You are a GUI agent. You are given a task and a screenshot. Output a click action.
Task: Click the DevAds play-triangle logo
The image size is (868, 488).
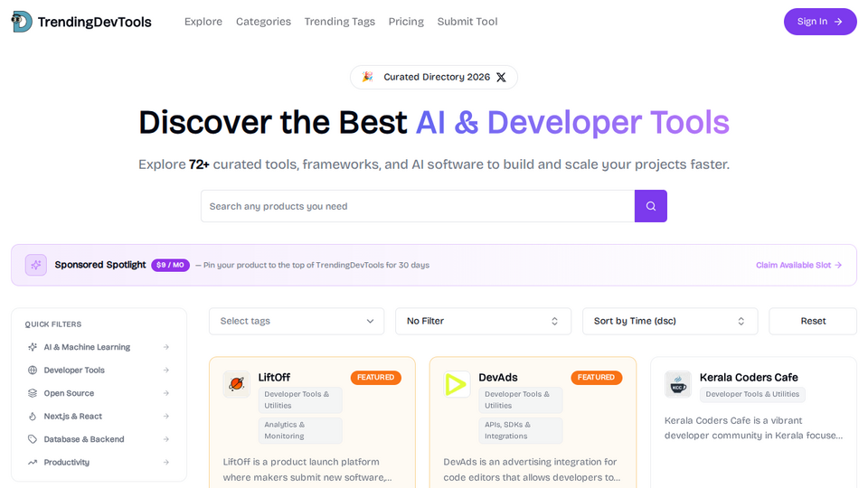[x=457, y=384]
